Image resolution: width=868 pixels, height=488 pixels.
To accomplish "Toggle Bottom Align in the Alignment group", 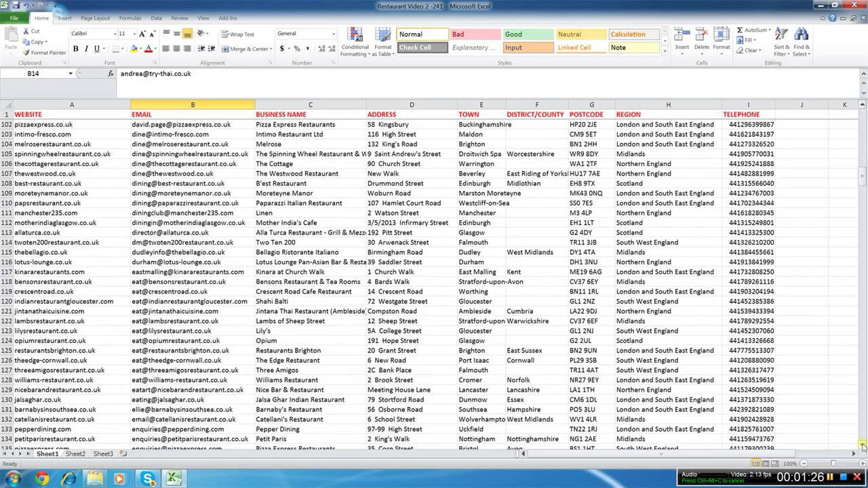I will [x=187, y=34].
